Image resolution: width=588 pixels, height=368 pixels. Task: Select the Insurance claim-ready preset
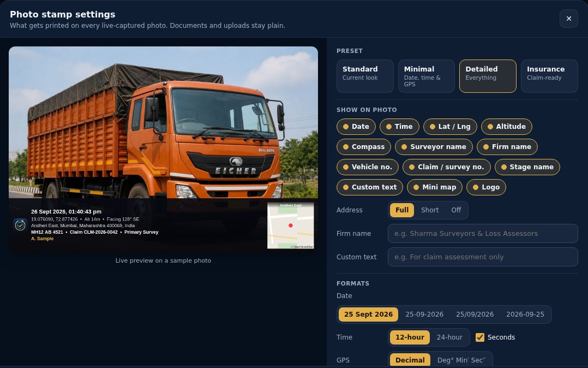tap(549, 76)
